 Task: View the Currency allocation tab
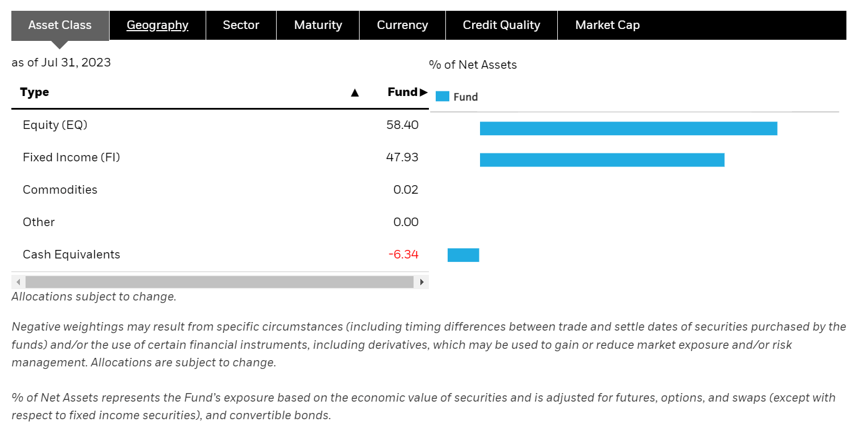coord(402,25)
